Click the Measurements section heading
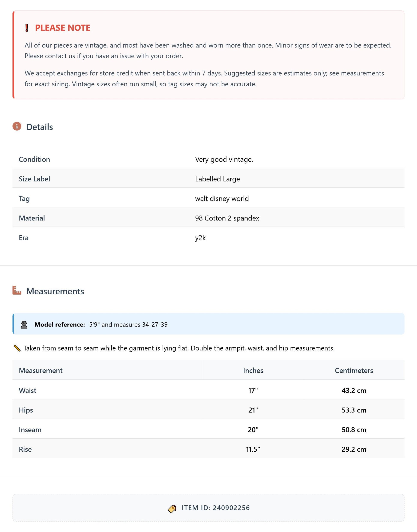Viewport: 417px width, 532px height. [55, 291]
